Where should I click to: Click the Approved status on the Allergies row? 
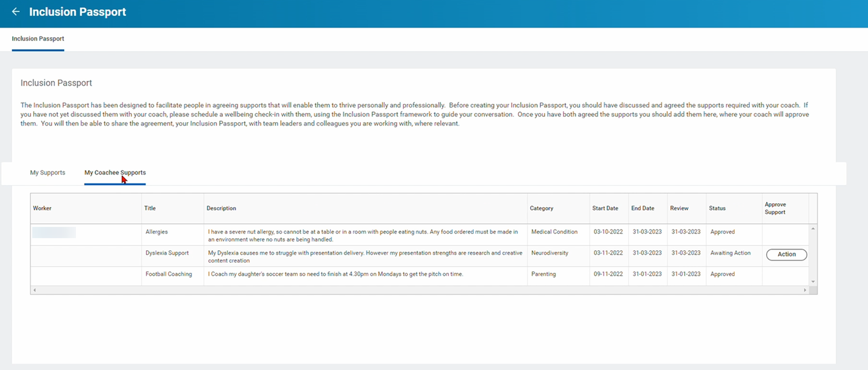click(x=722, y=231)
